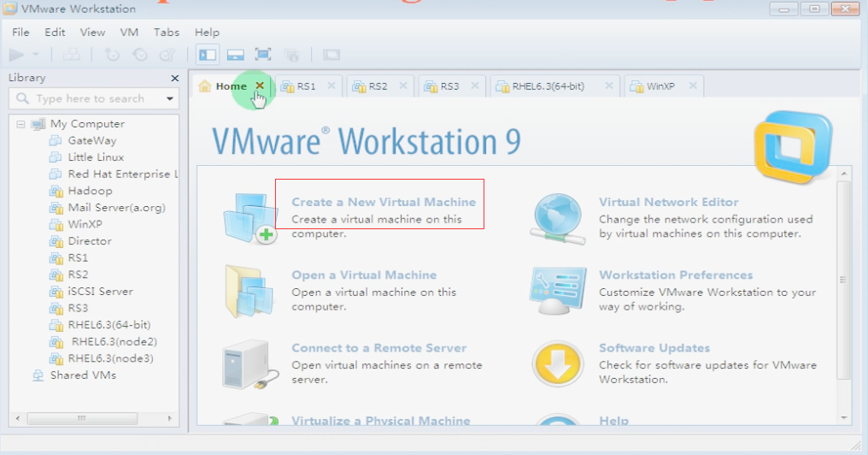The height and width of the screenshot is (455, 868).
Task: Open the Help menu
Action: (x=207, y=32)
